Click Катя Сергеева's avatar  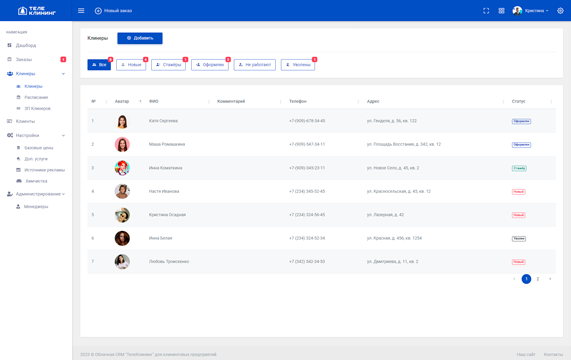[x=122, y=121]
